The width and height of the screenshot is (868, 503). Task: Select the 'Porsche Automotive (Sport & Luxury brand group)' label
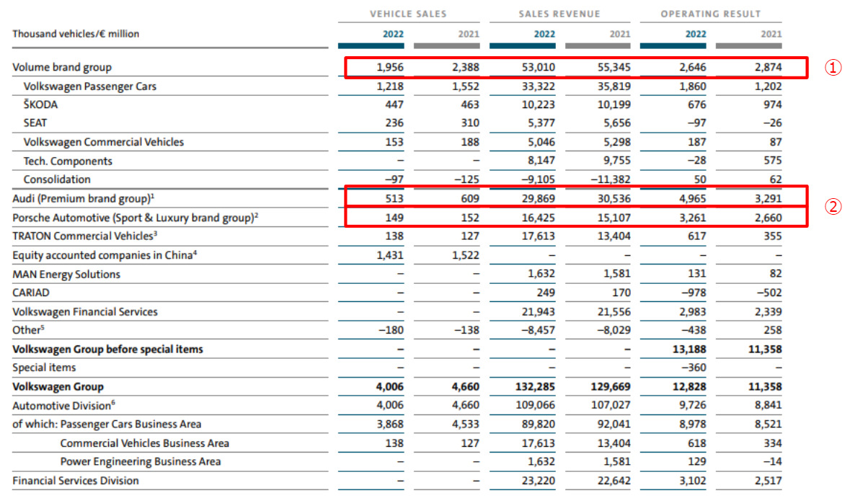coord(135,217)
